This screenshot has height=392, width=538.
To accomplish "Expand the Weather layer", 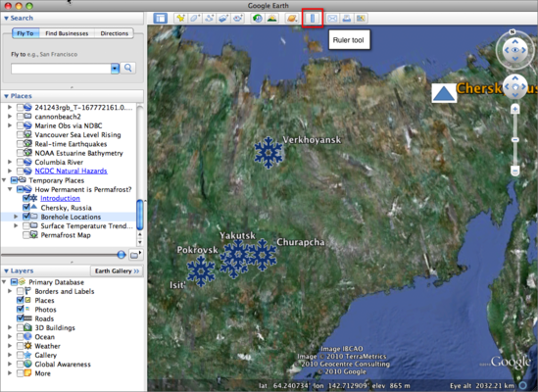I will [x=10, y=346].
